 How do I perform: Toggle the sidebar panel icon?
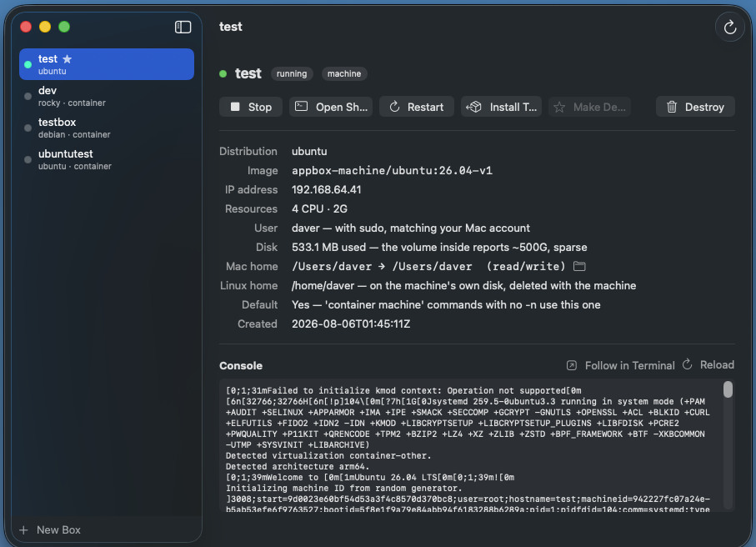(x=183, y=27)
